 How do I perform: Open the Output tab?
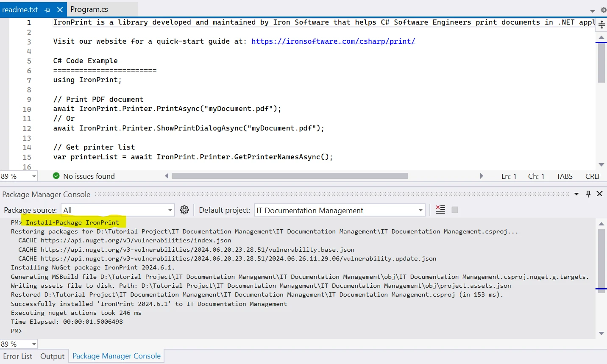pos(52,356)
